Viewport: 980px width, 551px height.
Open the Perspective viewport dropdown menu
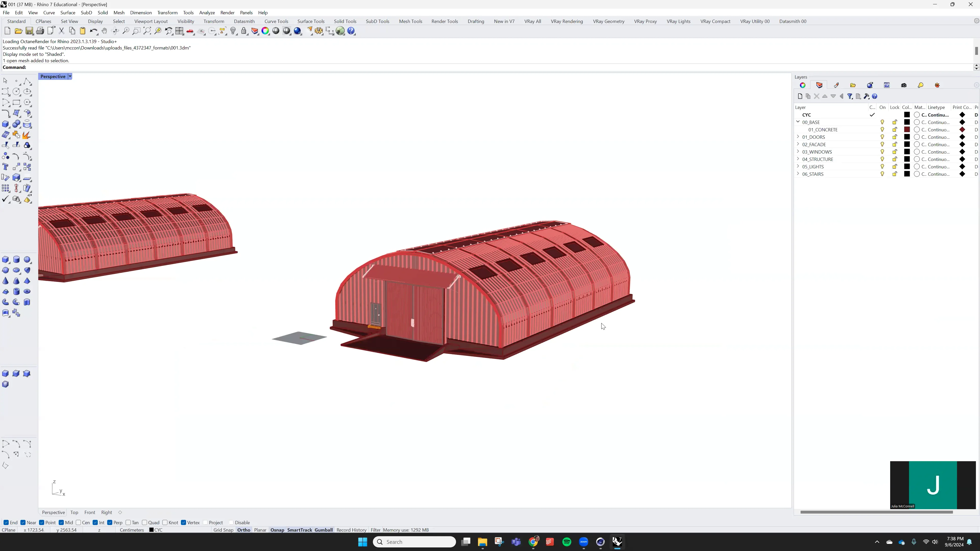point(70,77)
